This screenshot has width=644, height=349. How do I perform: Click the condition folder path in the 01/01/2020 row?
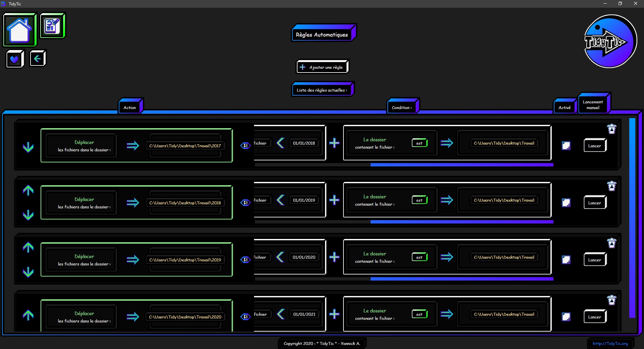point(504,257)
